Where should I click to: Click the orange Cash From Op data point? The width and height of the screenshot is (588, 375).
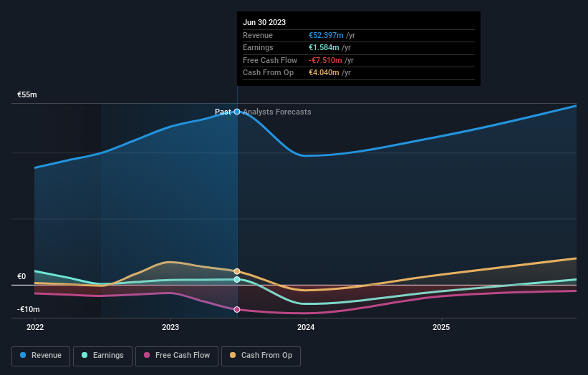coord(237,271)
